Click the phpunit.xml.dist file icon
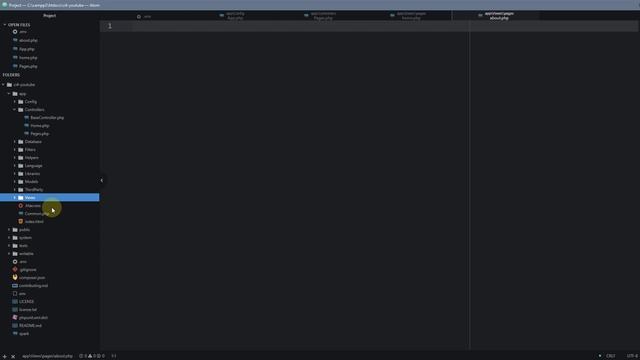This screenshot has height=360, width=640. click(15, 318)
